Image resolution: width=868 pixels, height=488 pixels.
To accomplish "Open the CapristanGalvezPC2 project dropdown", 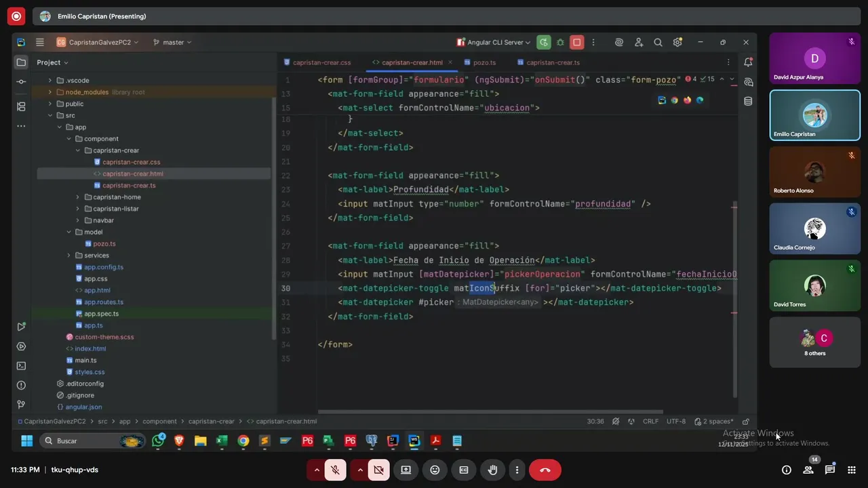I will pyautogui.click(x=98, y=42).
